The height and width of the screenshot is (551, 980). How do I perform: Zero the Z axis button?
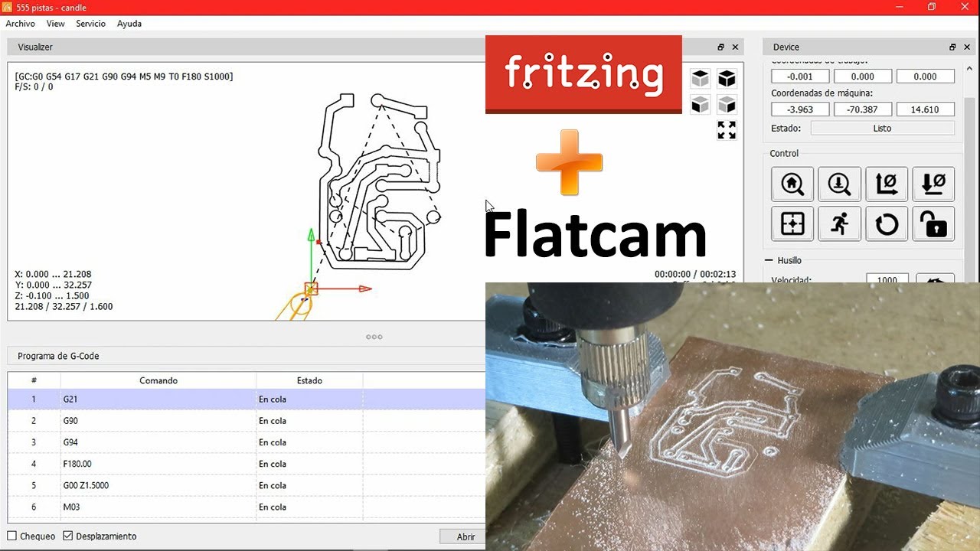point(934,184)
